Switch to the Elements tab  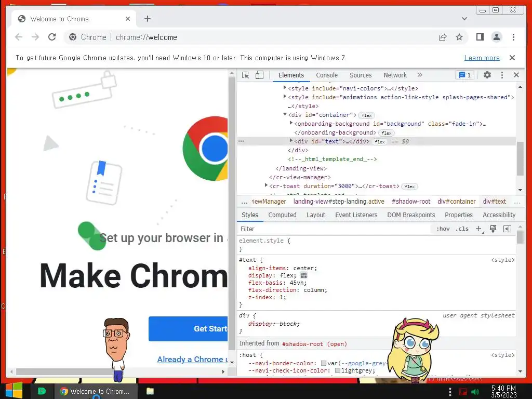point(291,75)
